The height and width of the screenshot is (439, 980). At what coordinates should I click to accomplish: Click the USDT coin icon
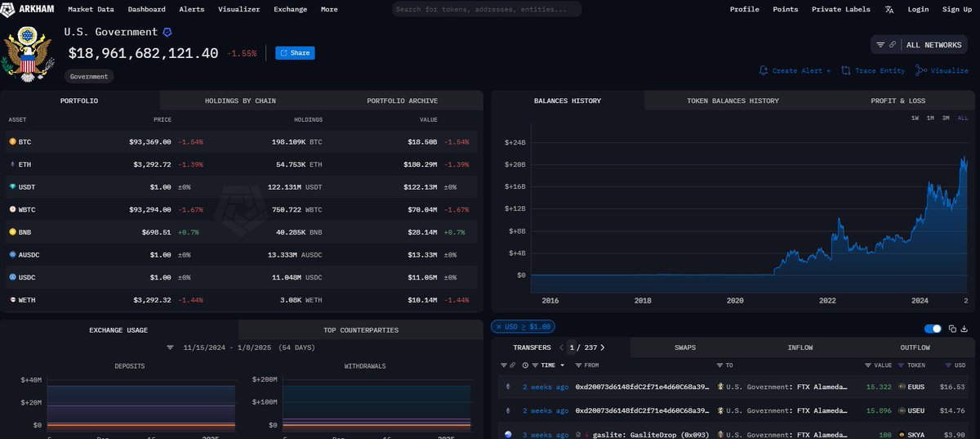tap(12, 187)
